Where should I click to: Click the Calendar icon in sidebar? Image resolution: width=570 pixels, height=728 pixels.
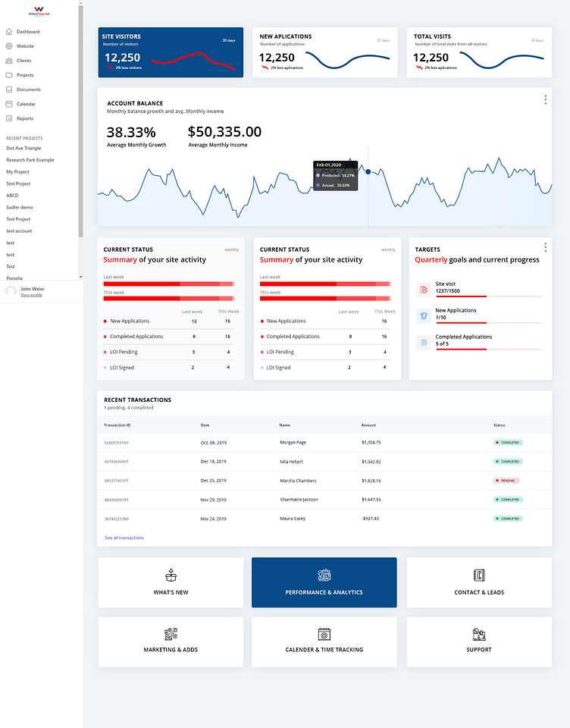9,104
